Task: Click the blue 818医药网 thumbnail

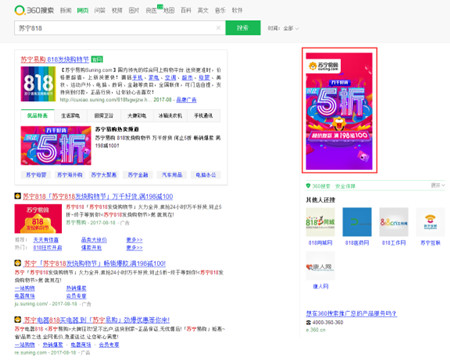Action: pyautogui.click(x=357, y=222)
